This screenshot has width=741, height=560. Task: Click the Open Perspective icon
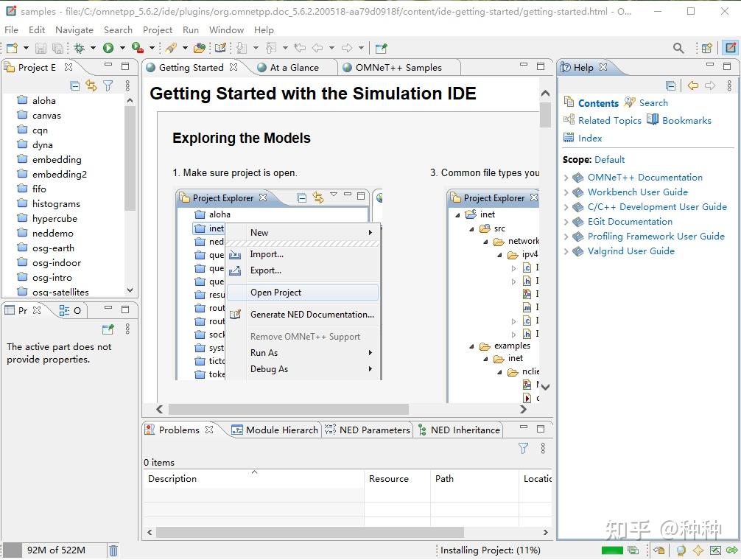click(x=707, y=48)
